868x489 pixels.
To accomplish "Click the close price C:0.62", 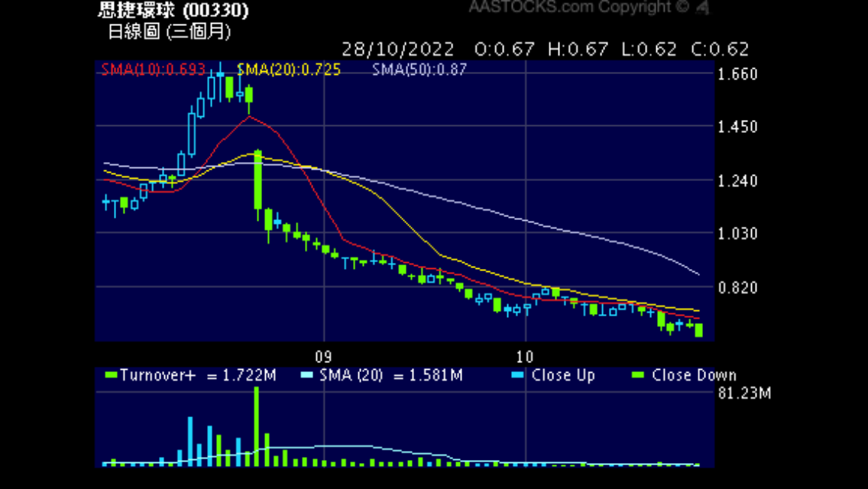I will (x=720, y=50).
